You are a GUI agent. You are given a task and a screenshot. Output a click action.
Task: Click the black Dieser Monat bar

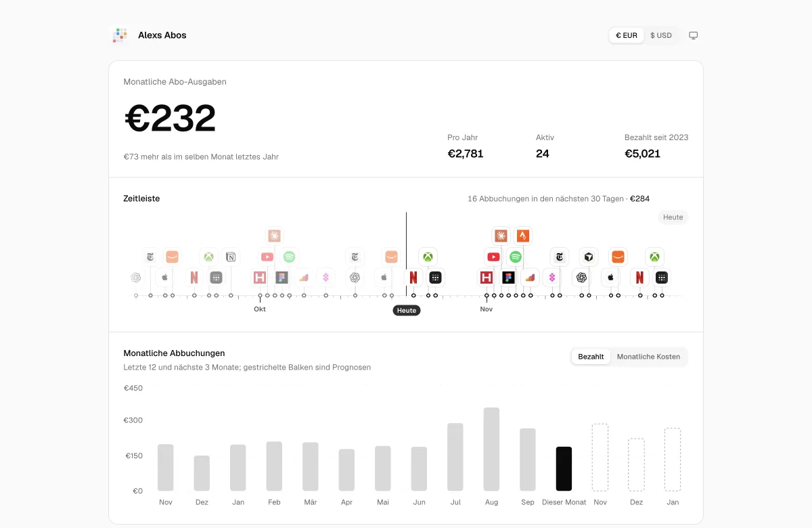pyautogui.click(x=564, y=468)
